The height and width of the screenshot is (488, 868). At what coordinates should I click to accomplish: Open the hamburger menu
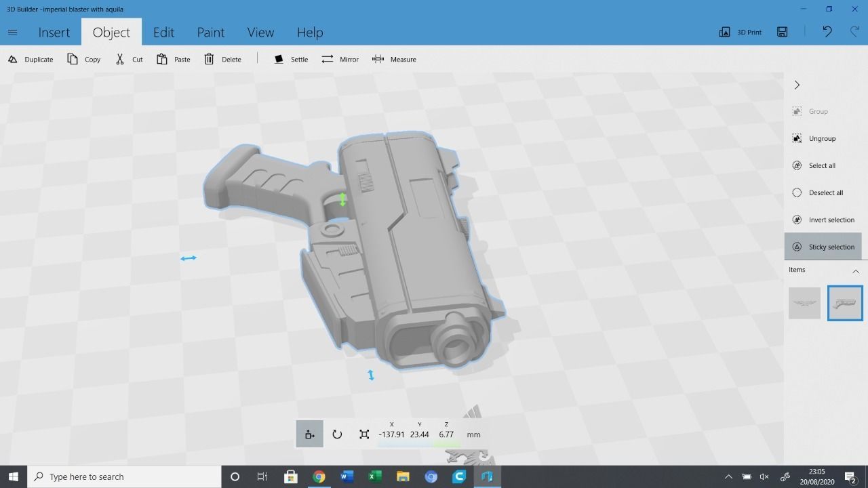pos(12,32)
